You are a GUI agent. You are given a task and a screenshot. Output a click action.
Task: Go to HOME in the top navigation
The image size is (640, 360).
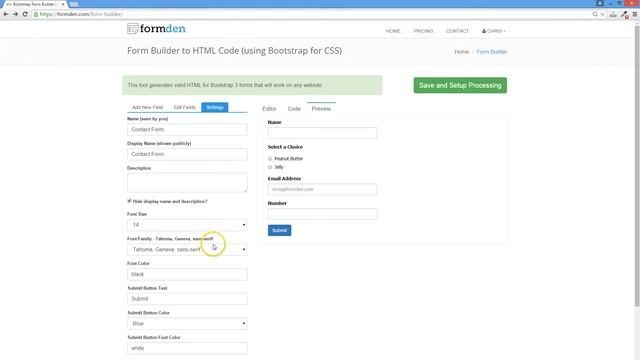(x=393, y=31)
